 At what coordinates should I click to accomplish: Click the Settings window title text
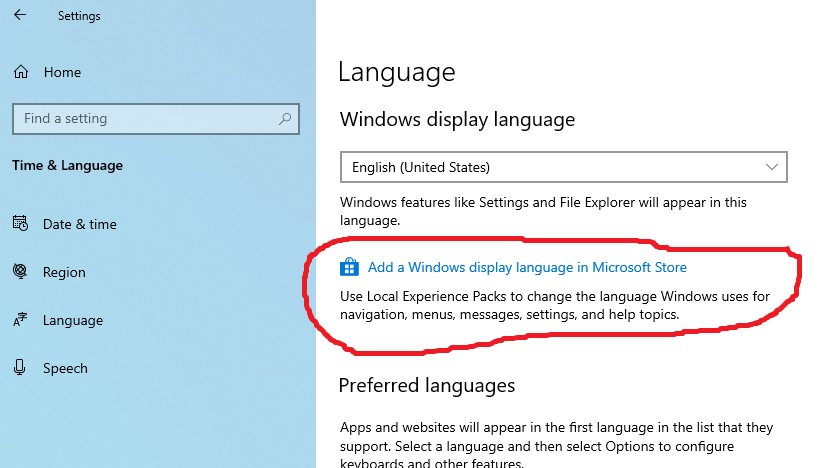point(79,16)
